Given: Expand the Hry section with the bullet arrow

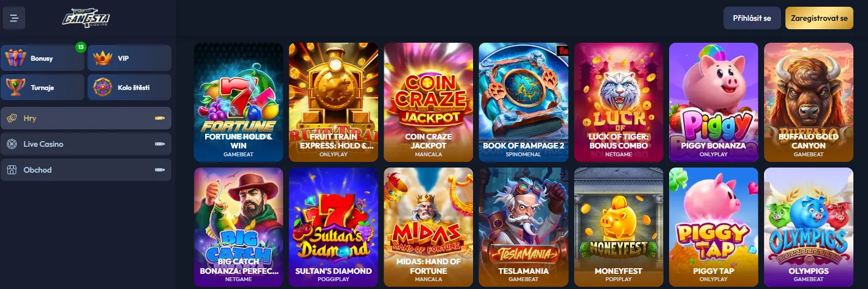Looking at the screenshot, I should pyautogui.click(x=160, y=118).
